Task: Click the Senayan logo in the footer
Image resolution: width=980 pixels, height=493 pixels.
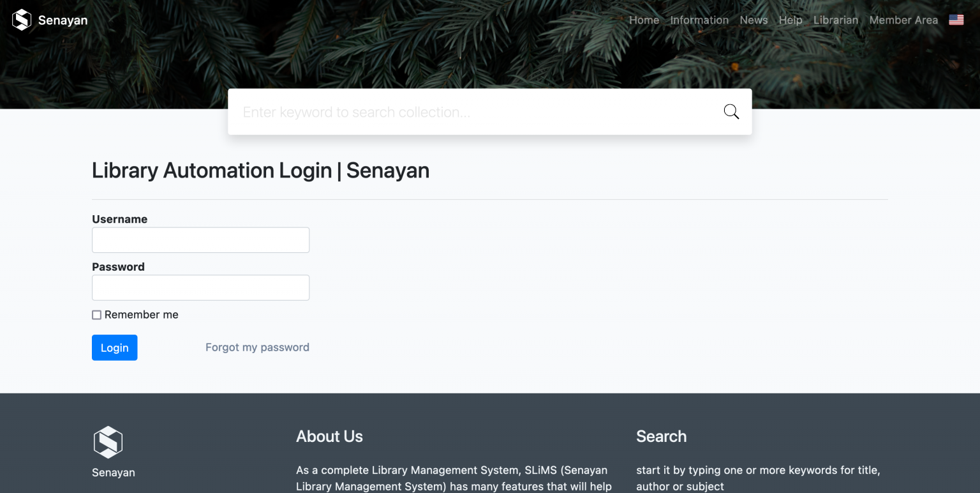Action: (x=108, y=441)
